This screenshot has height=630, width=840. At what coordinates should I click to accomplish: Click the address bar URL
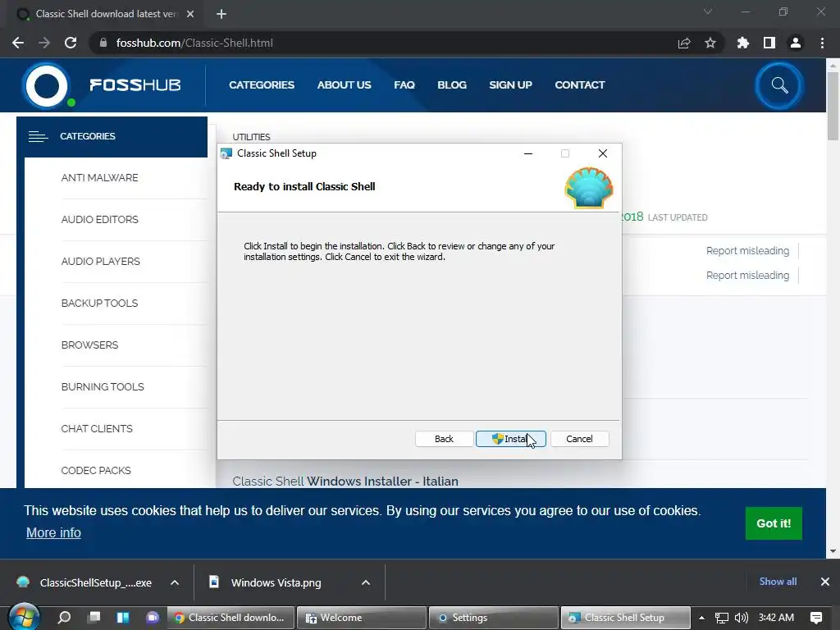pos(194,43)
